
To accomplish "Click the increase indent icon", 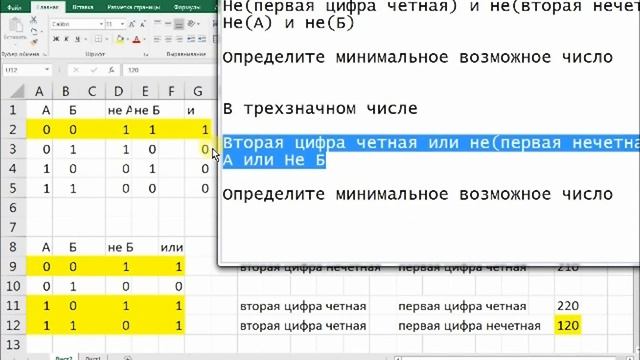I will coord(202,39).
